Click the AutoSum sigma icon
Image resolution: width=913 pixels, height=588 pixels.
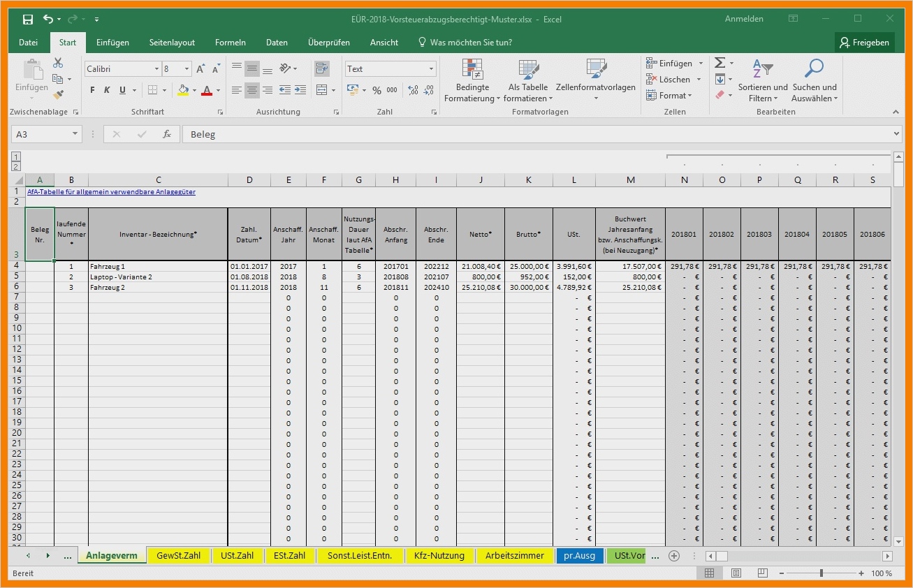[720, 62]
